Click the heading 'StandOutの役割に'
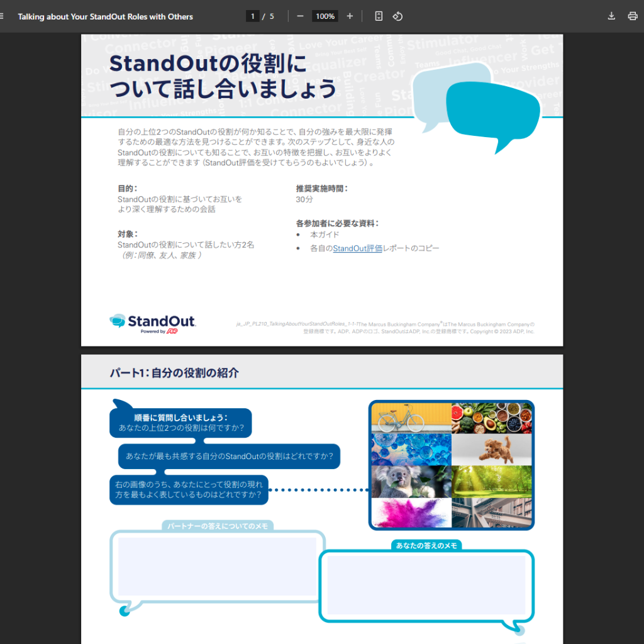This screenshot has height=644, width=644. 208,64
